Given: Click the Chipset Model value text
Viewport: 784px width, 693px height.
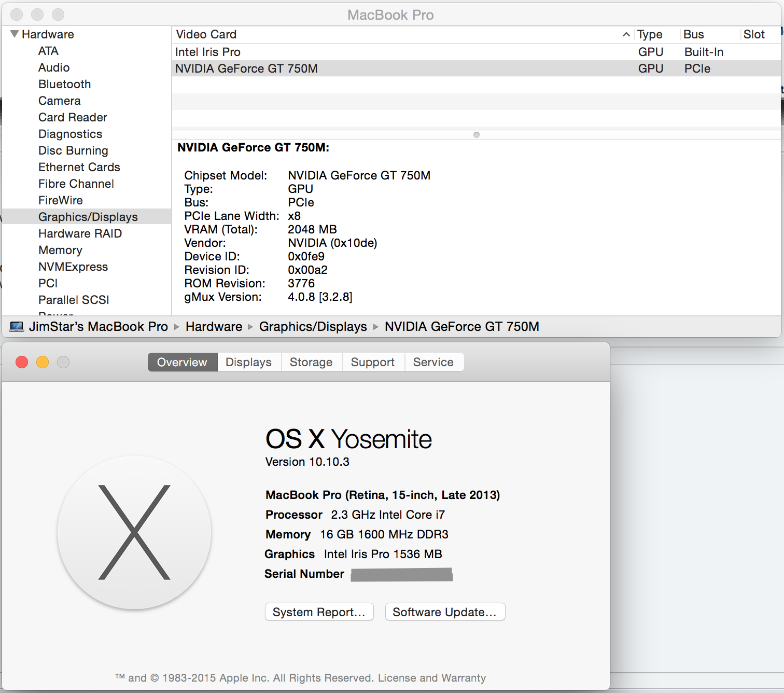Looking at the screenshot, I should pos(359,175).
